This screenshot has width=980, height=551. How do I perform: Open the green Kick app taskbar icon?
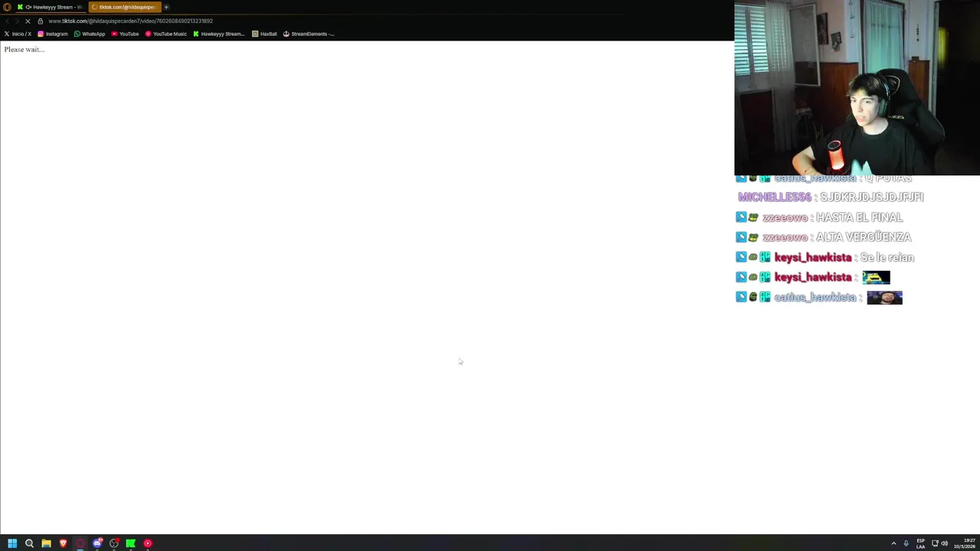(x=131, y=543)
